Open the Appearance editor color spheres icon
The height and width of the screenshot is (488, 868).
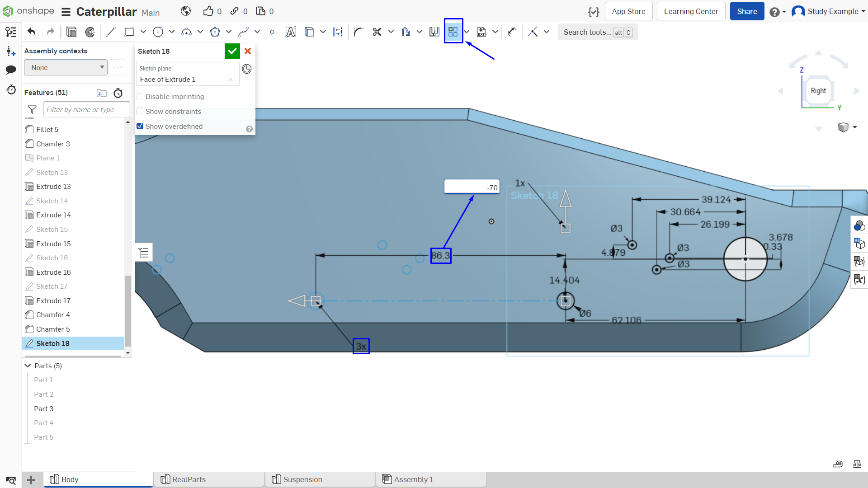pyautogui.click(x=859, y=225)
